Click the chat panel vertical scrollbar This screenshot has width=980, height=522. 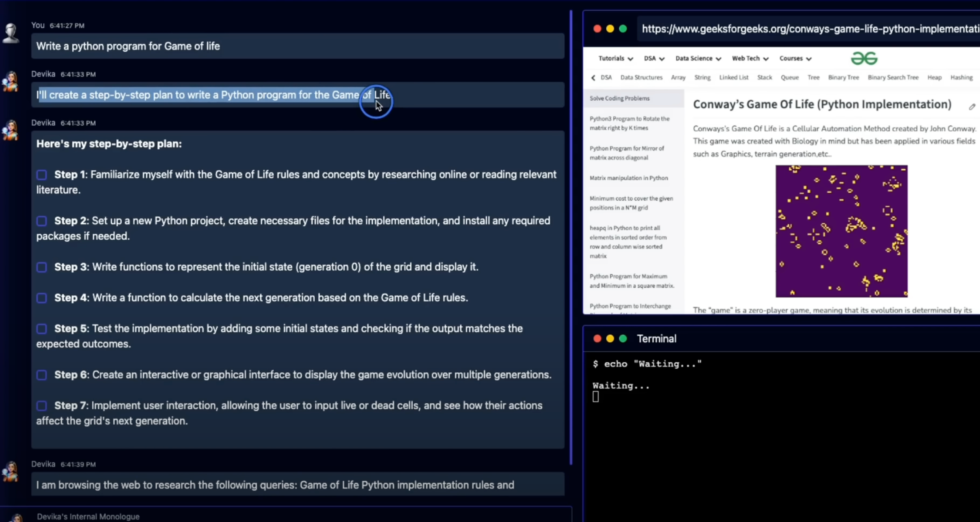click(x=571, y=237)
